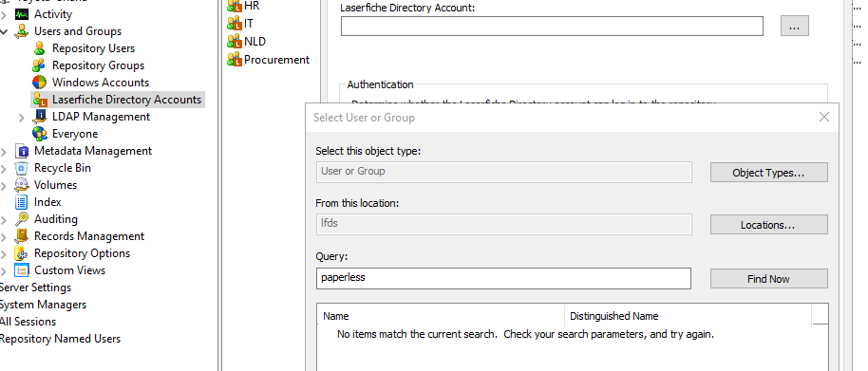The width and height of the screenshot is (868, 371).
Task: Select the Index list icon
Action: [x=22, y=202]
